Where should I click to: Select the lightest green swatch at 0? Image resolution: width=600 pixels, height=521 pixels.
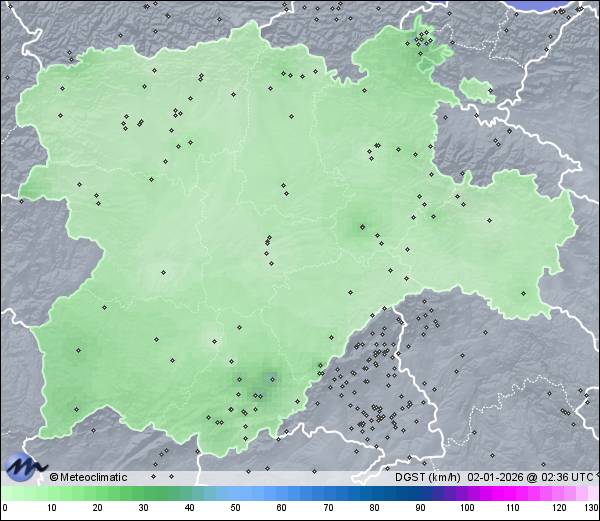[x=6, y=493]
